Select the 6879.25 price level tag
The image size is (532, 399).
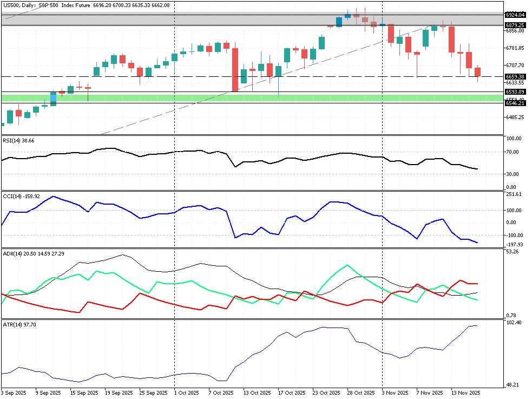[x=515, y=25]
